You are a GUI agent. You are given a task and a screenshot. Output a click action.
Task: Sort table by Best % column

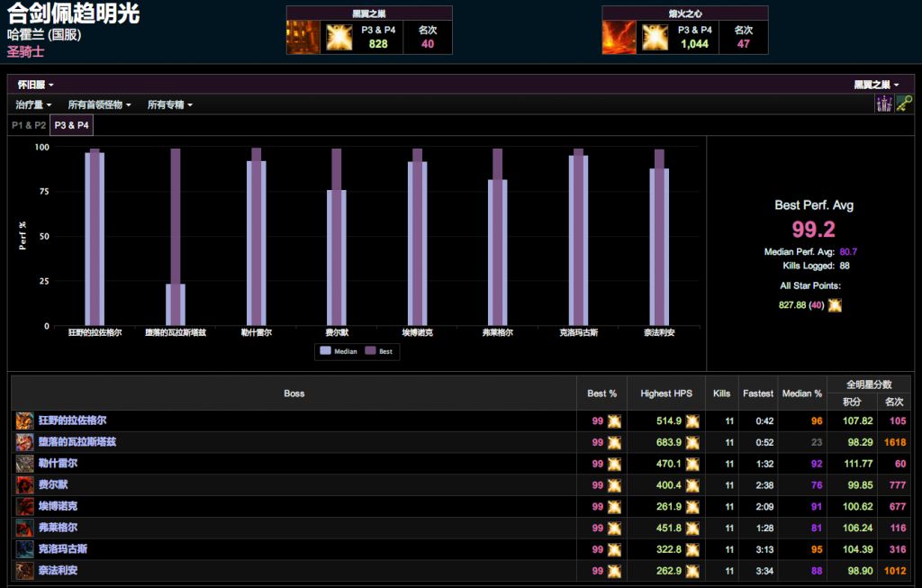[x=601, y=394]
